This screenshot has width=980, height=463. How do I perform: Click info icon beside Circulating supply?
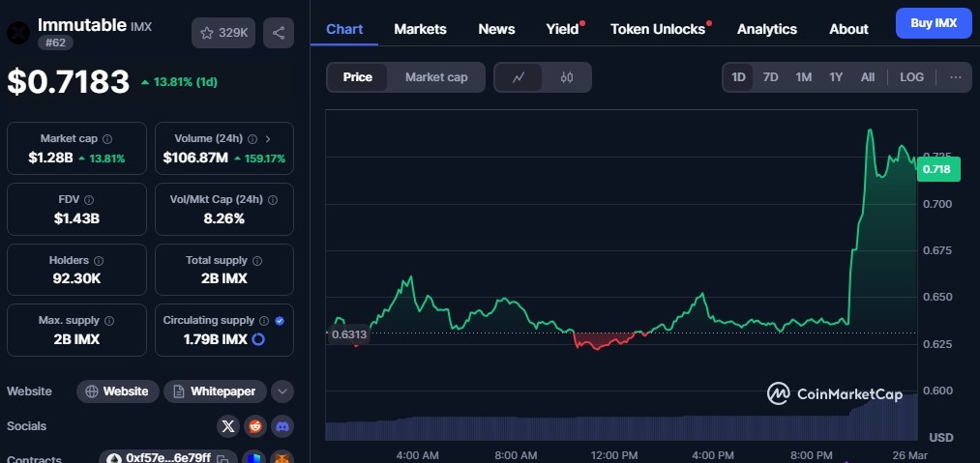(264, 321)
